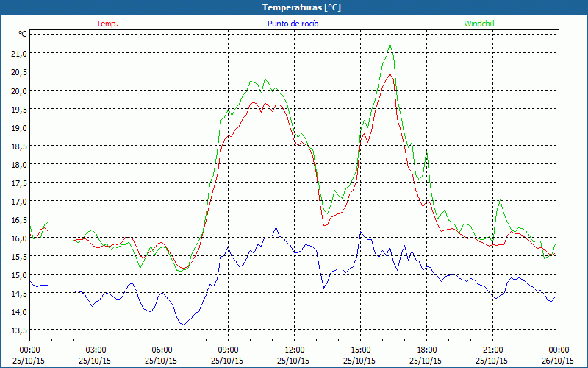
Task: Click the 13,5 value on the temperature axis
Action: tap(19, 330)
